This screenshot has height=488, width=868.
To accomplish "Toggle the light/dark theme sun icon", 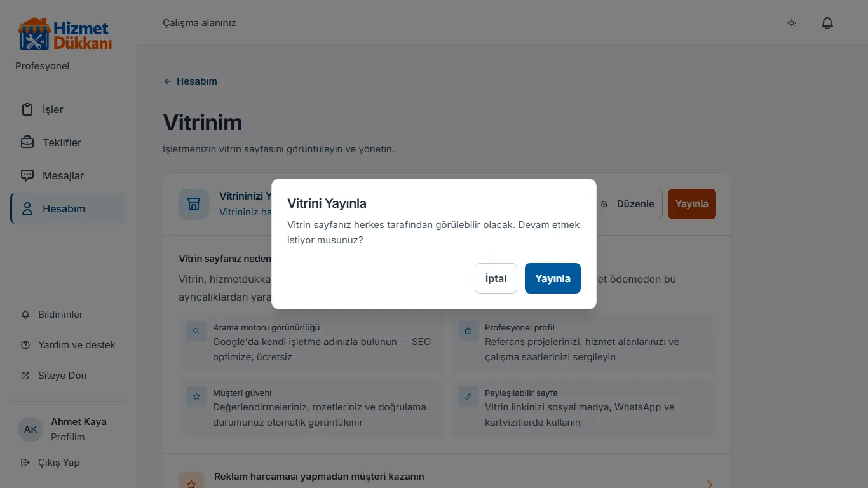I will click(792, 23).
